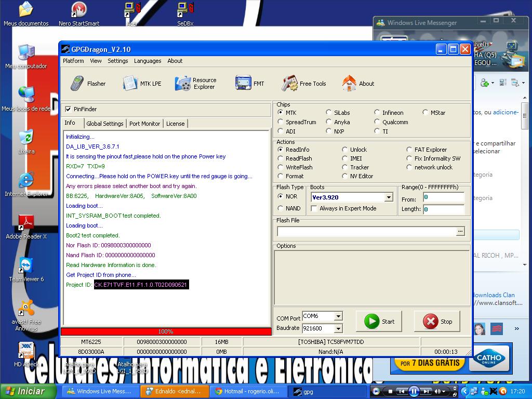Expand the Baudrate dropdown
Image resolution: width=532 pixels, height=399 pixels.
[338, 328]
